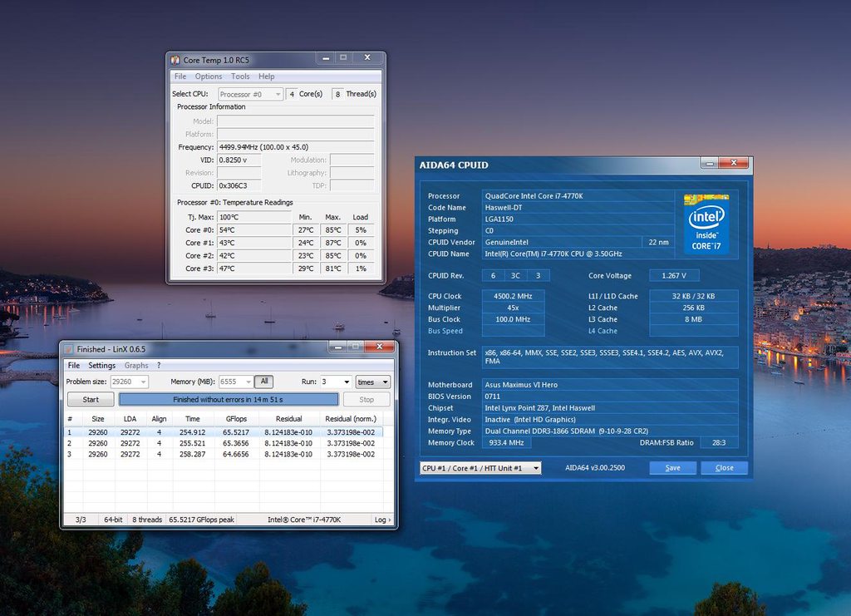The height and width of the screenshot is (616, 851).
Task: Click Core #3 temperature 47°C
Action: tap(254, 269)
